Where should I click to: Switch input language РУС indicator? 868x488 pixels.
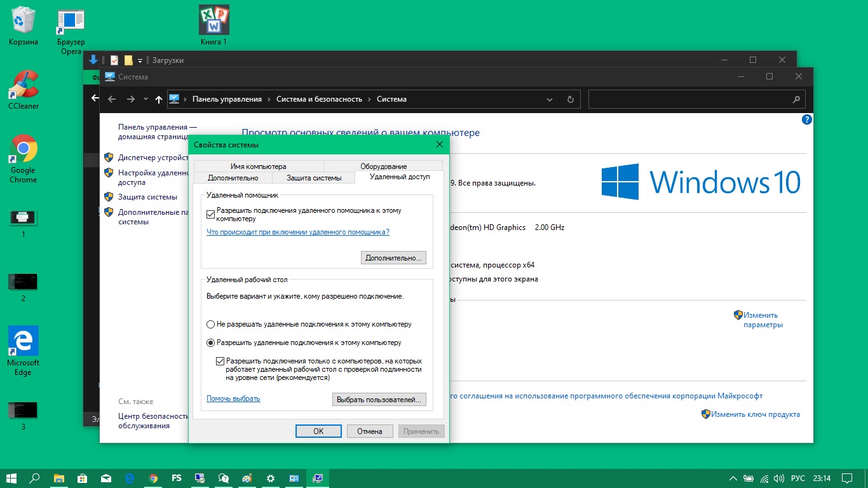[x=798, y=478]
